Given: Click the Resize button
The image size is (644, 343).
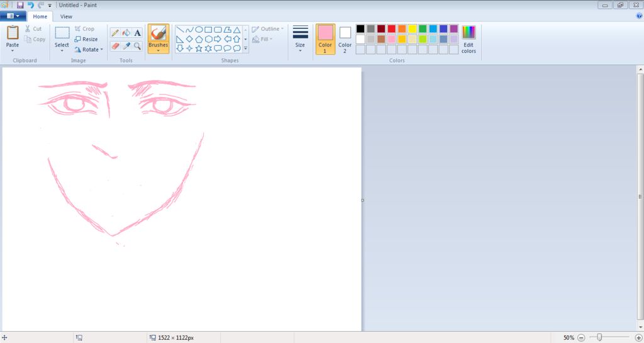Looking at the screenshot, I should [86, 40].
